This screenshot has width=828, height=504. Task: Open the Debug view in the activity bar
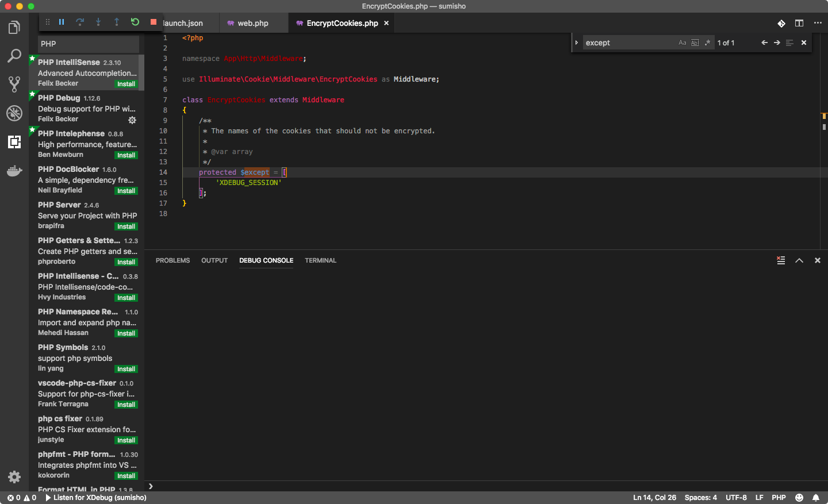click(x=14, y=113)
